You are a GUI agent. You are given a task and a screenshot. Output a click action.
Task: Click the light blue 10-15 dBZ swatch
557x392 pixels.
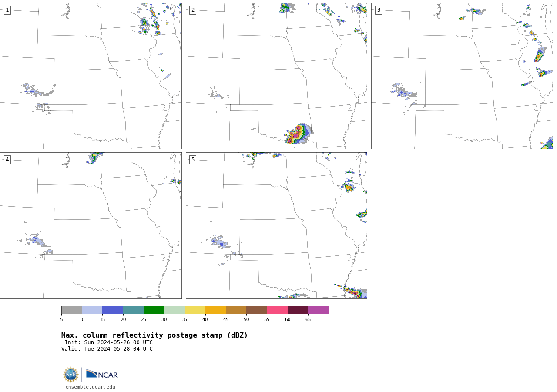[x=92, y=310]
